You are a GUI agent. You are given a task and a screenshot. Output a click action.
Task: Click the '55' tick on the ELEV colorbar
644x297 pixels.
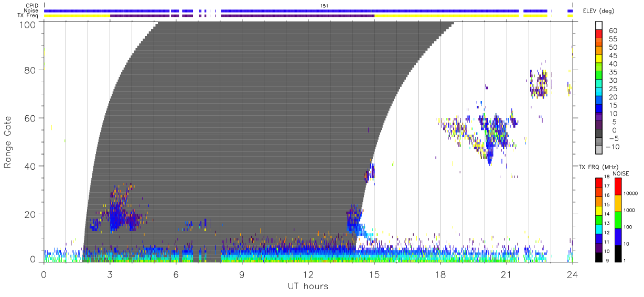point(613,39)
